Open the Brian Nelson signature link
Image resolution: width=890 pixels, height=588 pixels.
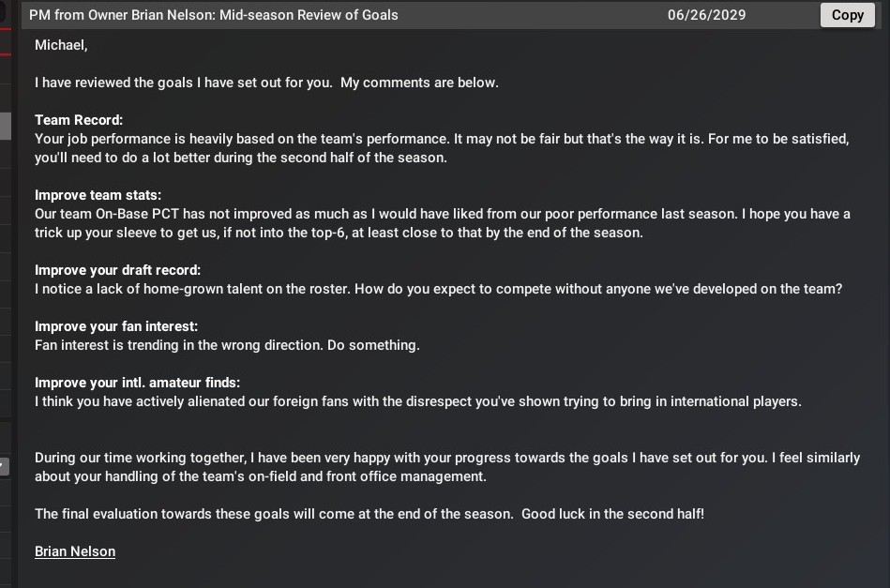click(75, 551)
